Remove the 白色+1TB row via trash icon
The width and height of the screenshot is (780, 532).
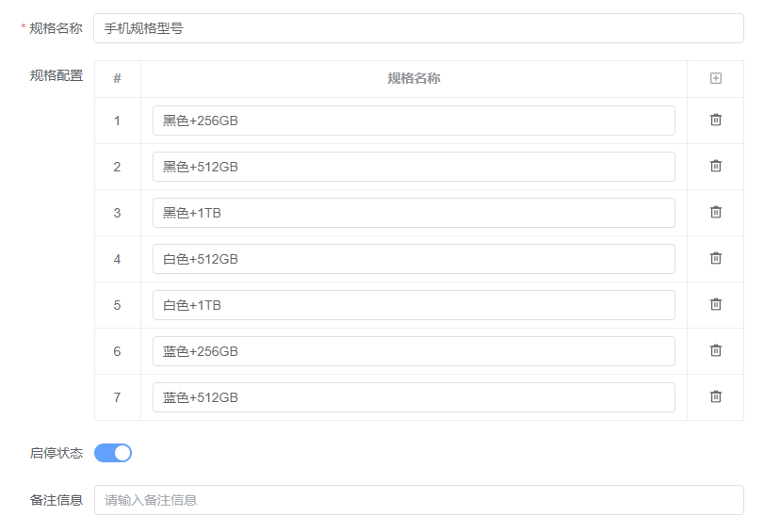point(715,304)
